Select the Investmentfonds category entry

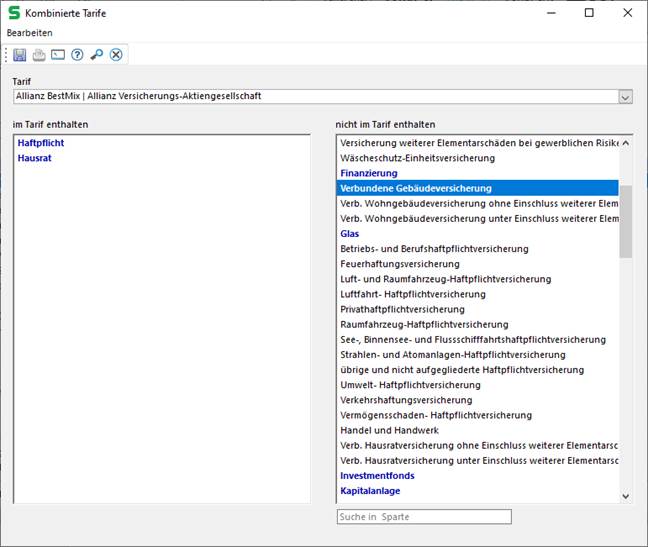(377, 476)
